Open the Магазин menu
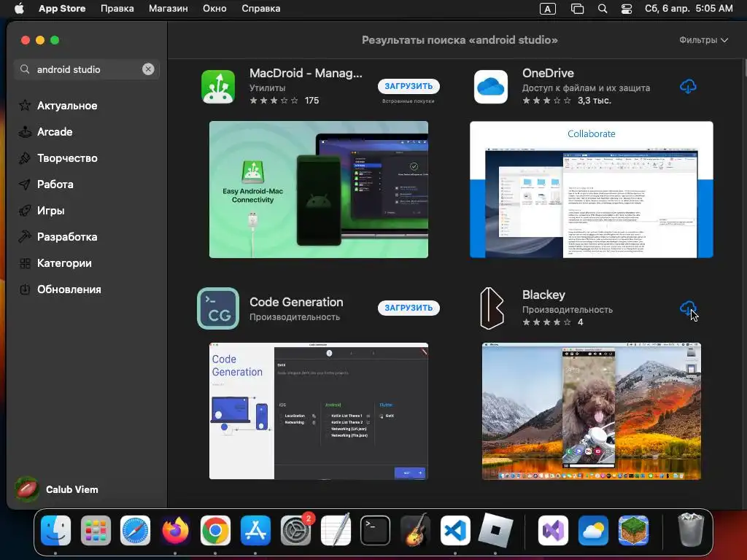 pyautogui.click(x=169, y=9)
